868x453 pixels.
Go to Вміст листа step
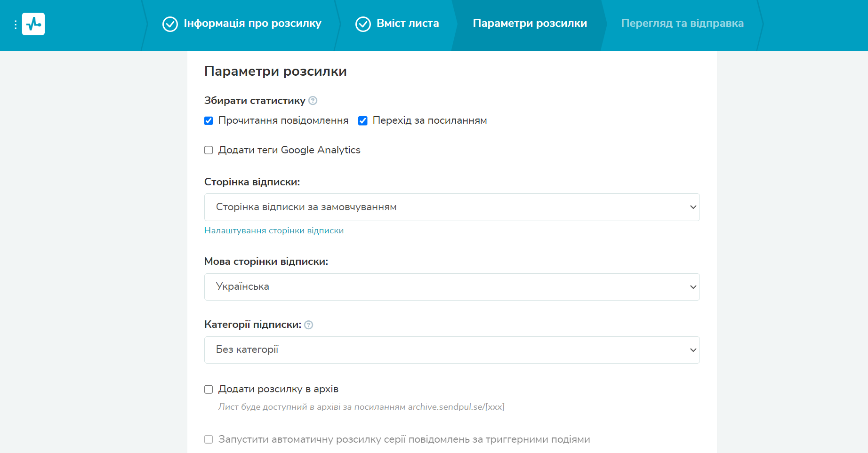pyautogui.click(x=408, y=24)
